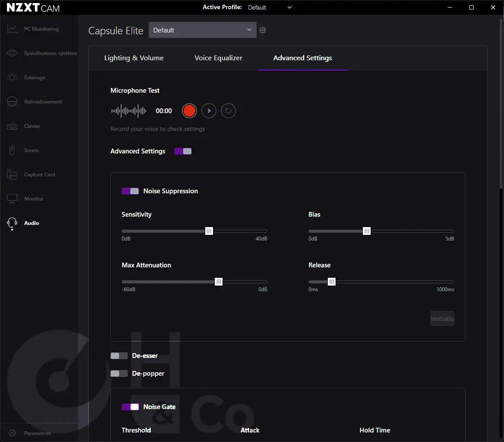The height and width of the screenshot is (442, 504).
Task: Click the 5dB Bias maximum label
Action: 449,239
